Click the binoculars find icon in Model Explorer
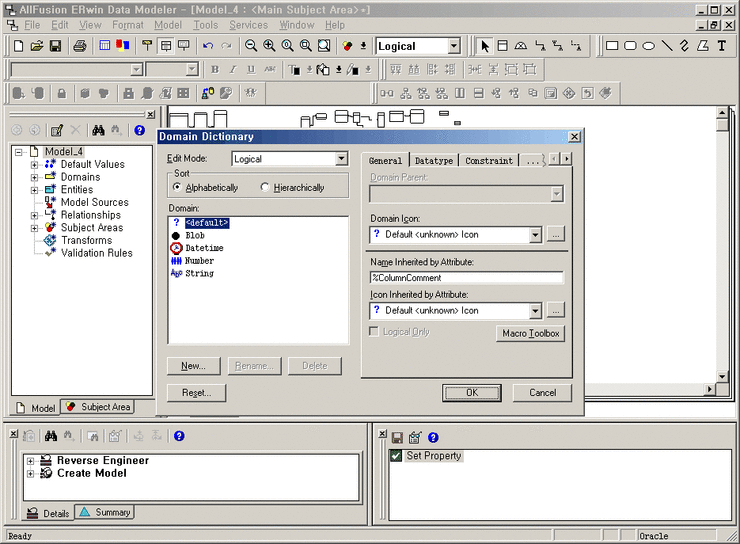 click(99, 130)
